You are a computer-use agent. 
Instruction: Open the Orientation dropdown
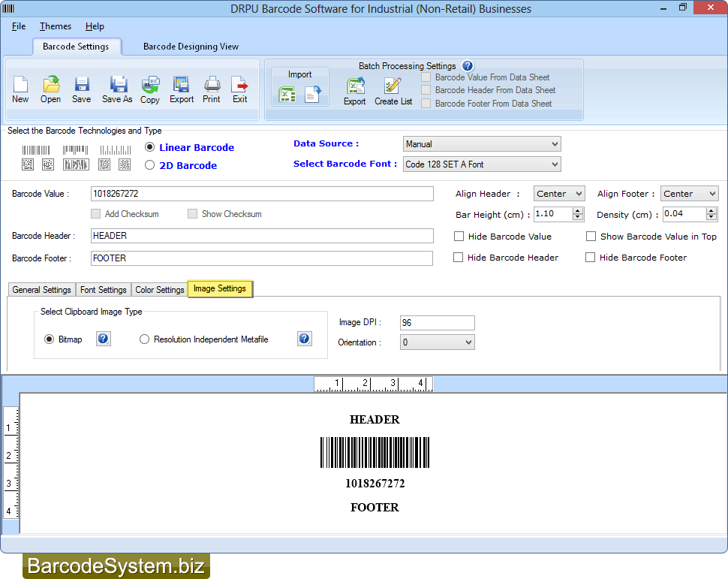click(438, 342)
